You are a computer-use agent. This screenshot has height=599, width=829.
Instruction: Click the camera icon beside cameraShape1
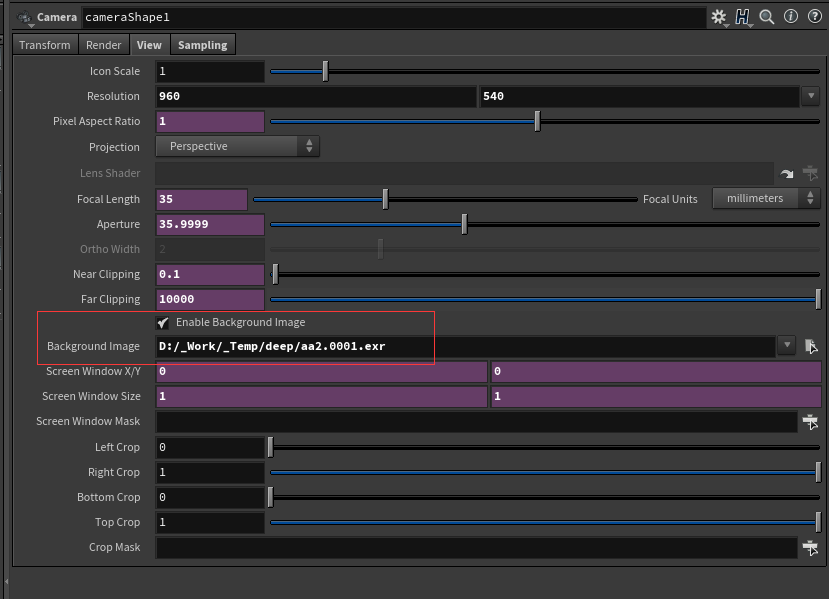coord(24,16)
